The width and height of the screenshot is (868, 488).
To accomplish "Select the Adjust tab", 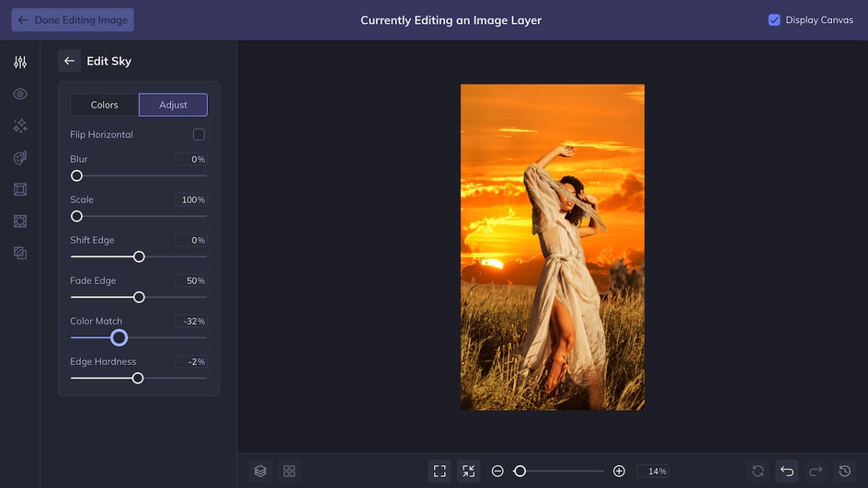I will [173, 105].
